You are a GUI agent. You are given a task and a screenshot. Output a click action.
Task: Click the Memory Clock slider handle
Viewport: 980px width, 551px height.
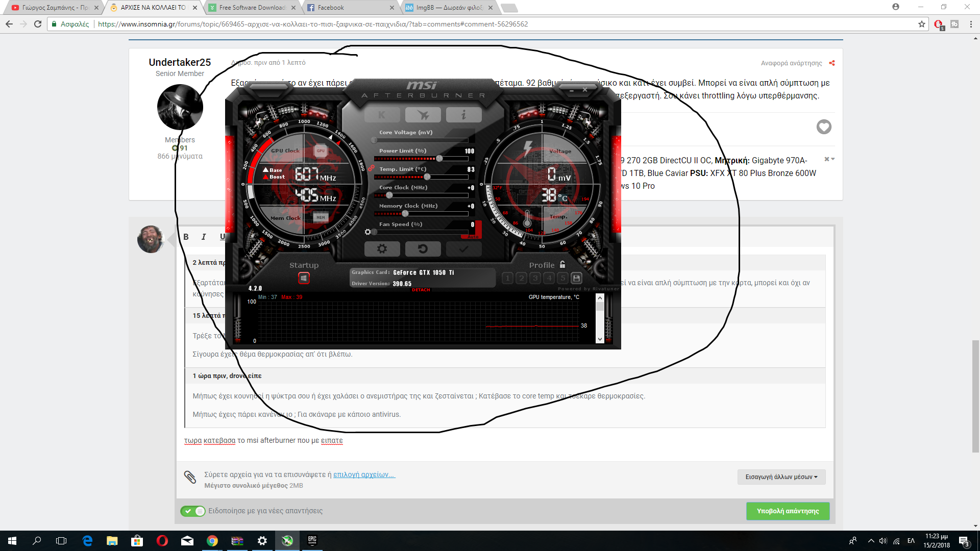click(405, 214)
